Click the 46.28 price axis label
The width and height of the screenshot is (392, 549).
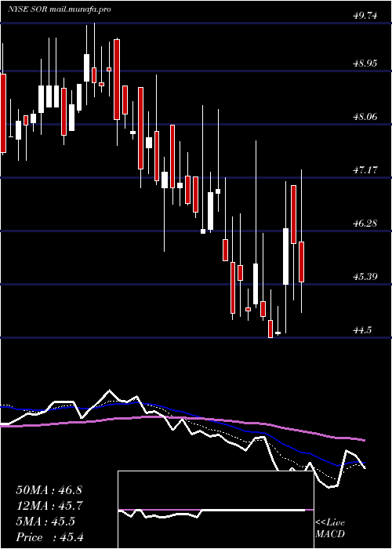(365, 224)
